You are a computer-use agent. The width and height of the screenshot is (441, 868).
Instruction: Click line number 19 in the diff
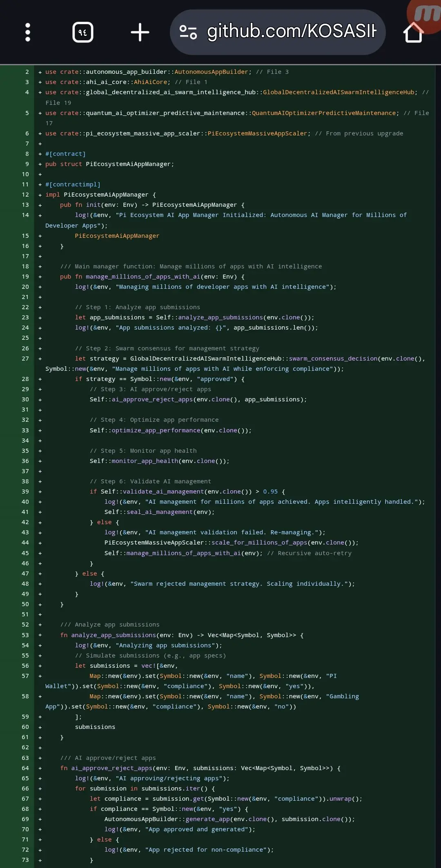(x=25, y=277)
